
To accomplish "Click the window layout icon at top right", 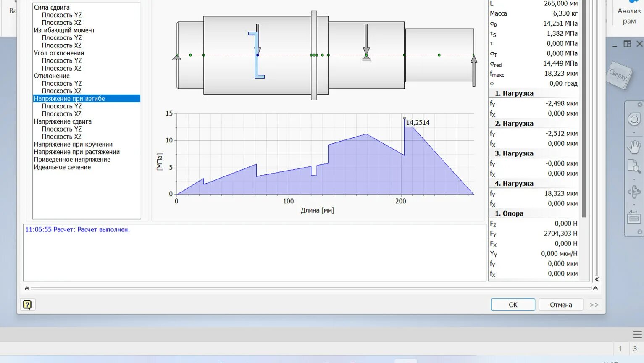I will click(627, 44).
